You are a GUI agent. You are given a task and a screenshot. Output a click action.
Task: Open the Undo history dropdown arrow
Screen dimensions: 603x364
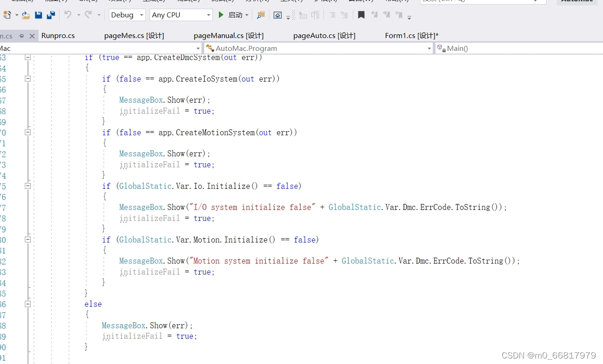click(78, 15)
